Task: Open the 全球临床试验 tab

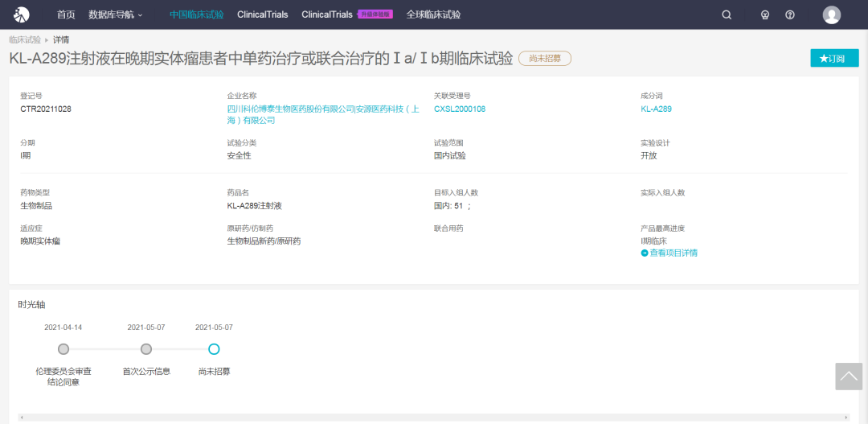Action: coord(433,15)
